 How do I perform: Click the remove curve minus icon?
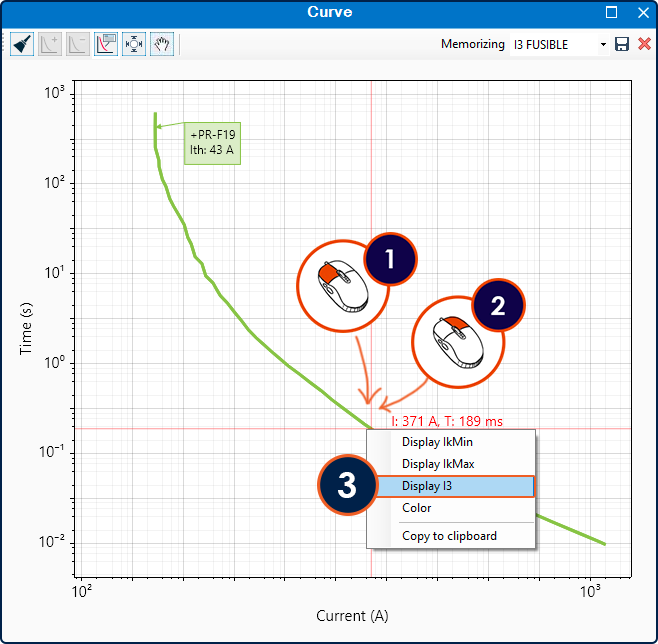point(78,44)
